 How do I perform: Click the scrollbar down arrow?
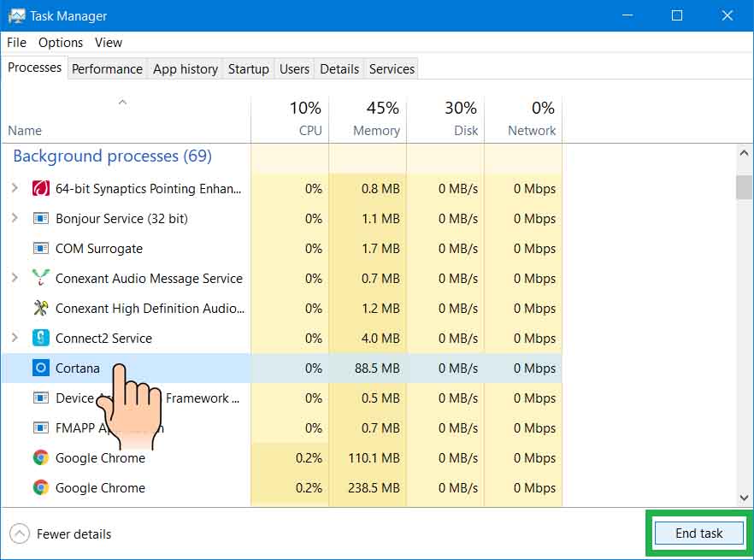[x=744, y=498]
